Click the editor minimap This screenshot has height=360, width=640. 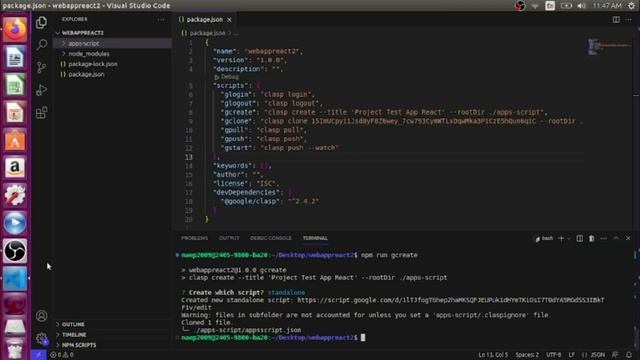click(609, 47)
